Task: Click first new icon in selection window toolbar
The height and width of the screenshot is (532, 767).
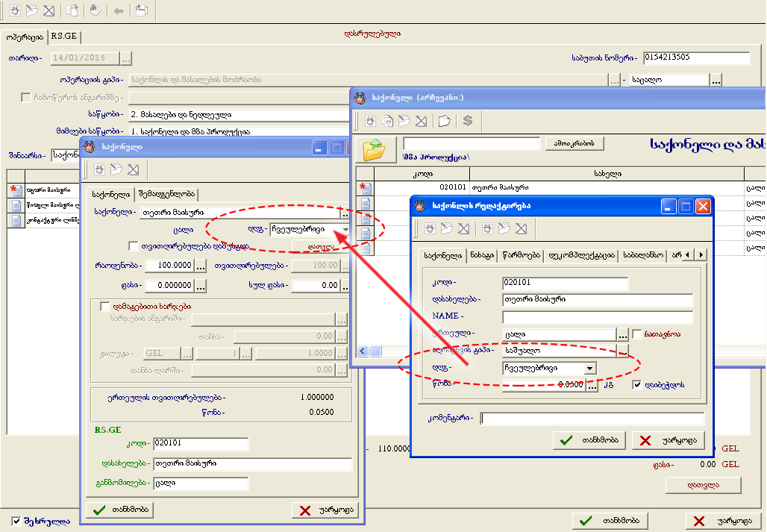Action: click(370, 121)
